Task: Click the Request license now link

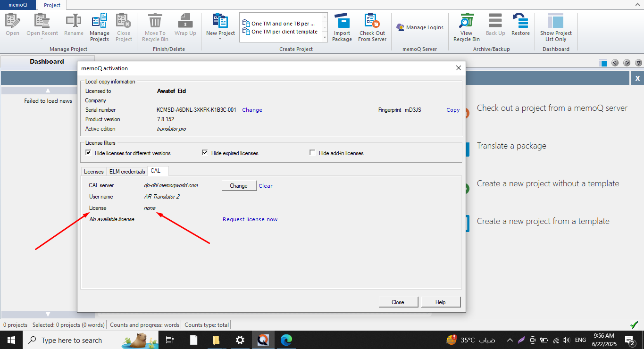Action: tap(250, 219)
